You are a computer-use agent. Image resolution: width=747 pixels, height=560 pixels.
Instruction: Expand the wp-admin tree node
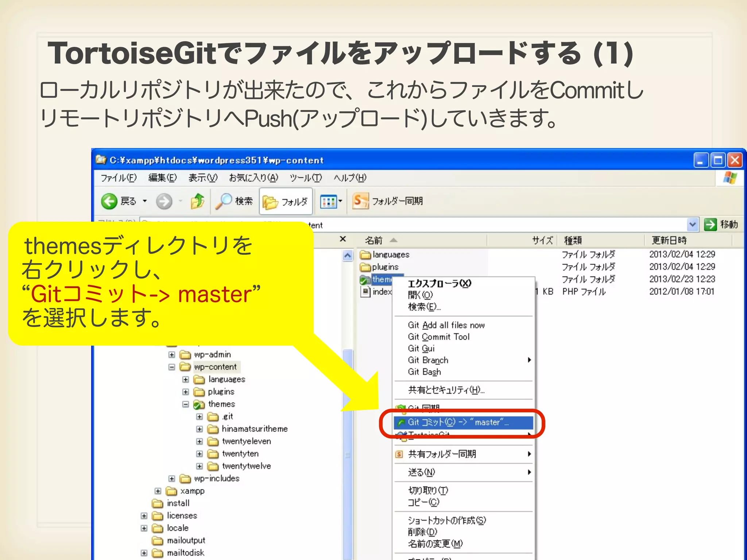(172, 355)
